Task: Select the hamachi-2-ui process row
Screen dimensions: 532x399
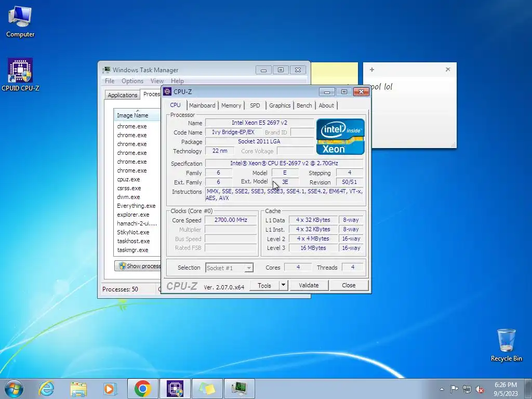Action: click(x=137, y=223)
